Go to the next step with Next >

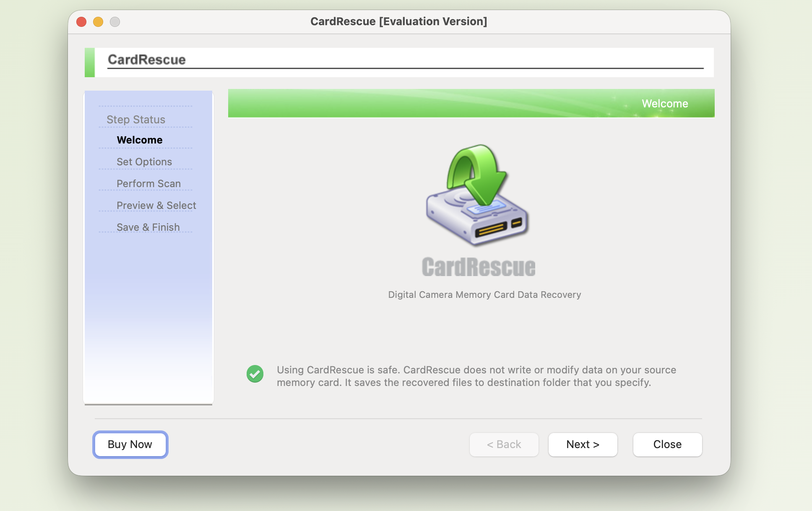pyautogui.click(x=583, y=444)
